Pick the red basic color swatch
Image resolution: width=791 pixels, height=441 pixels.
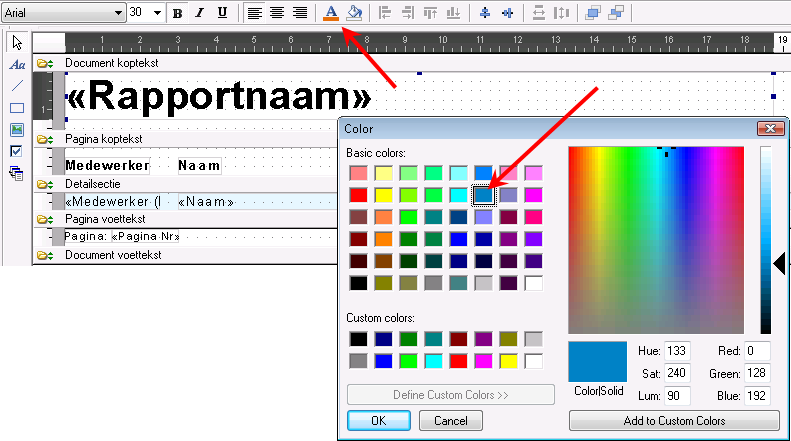click(x=359, y=195)
